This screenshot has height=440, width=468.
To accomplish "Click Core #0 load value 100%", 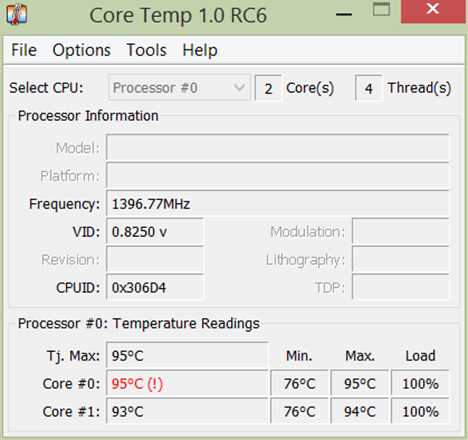I will (x=420, y=383).
